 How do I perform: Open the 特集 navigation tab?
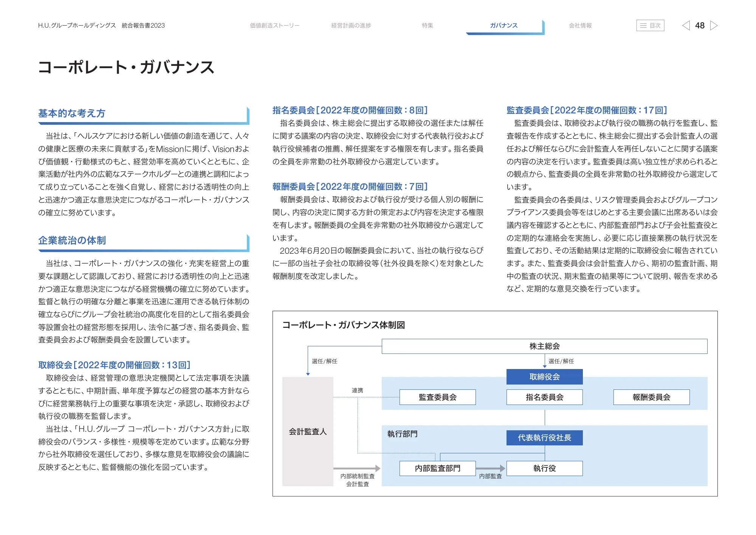[x=428, y=25]
